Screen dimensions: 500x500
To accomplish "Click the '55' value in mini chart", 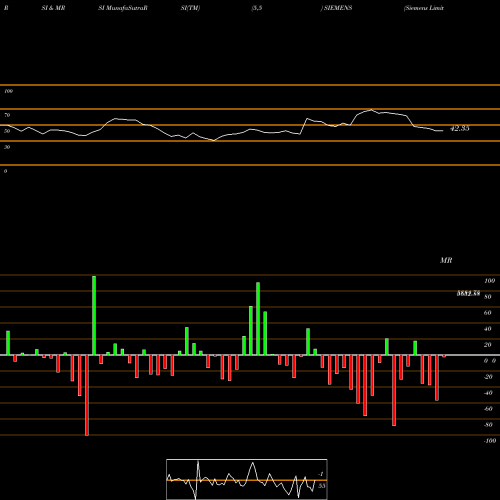I will pyautogui.click(x=321, y=486).
